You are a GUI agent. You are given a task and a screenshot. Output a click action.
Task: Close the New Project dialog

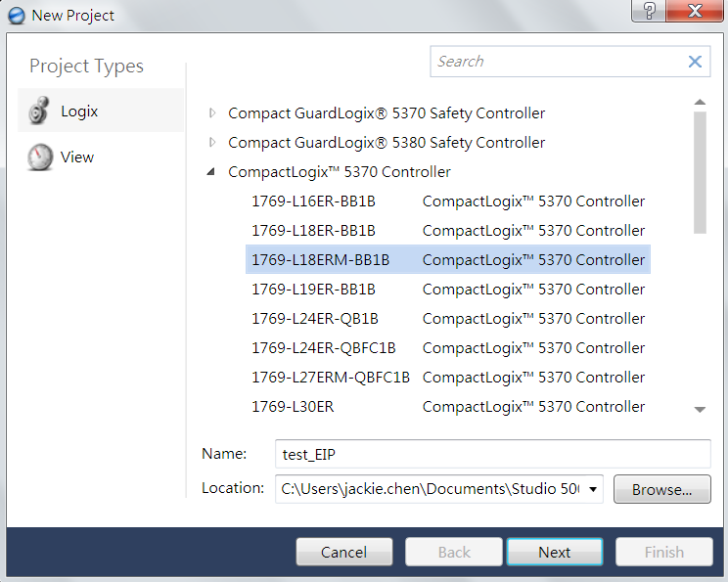click(695, 11)
